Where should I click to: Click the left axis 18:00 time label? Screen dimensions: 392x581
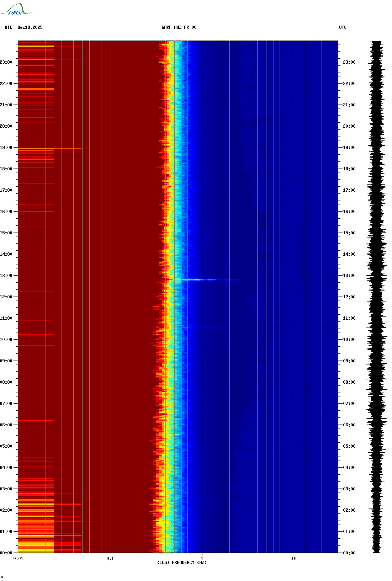[x=6, y=169]
